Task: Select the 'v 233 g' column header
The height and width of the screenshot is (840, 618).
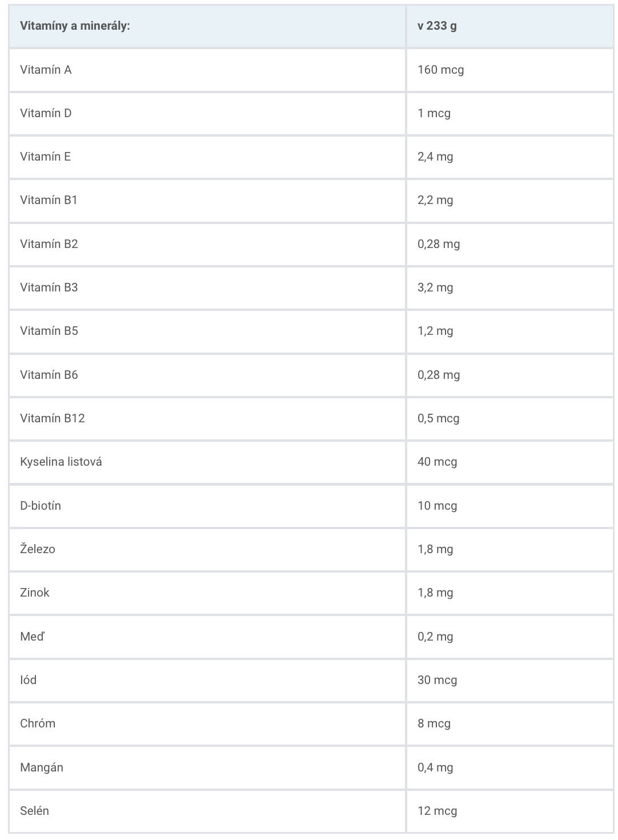Action: click(x=510, y=26)
